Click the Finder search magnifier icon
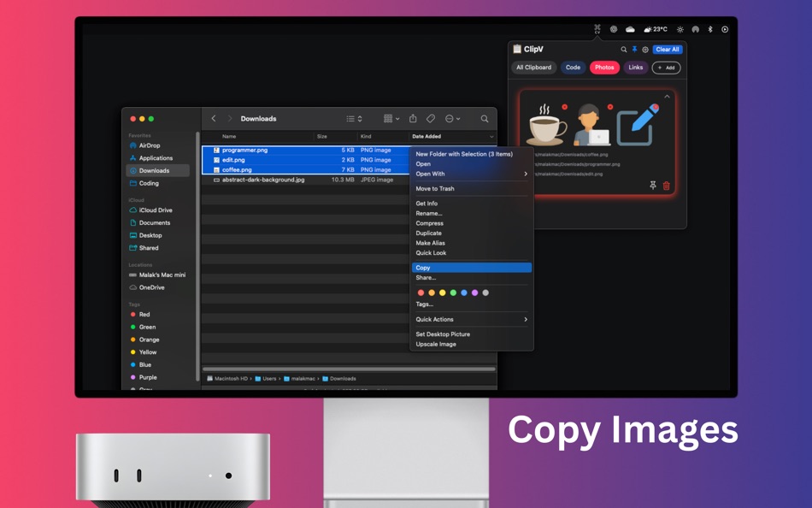812x508 pixels. pyautogui.click(x=484, y=119)
